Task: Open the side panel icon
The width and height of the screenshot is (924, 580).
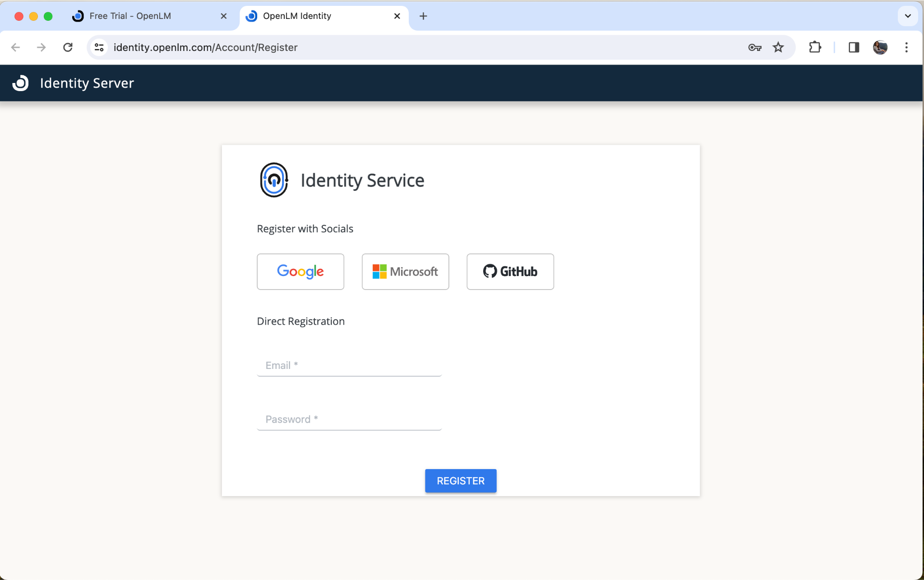Action: pyautogui.click(x=854, y=47)
